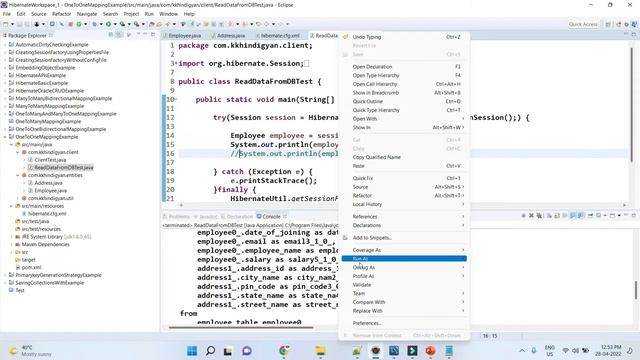Choose Run As in context menu
Screen dimensions: 640x360
[404, 259]
